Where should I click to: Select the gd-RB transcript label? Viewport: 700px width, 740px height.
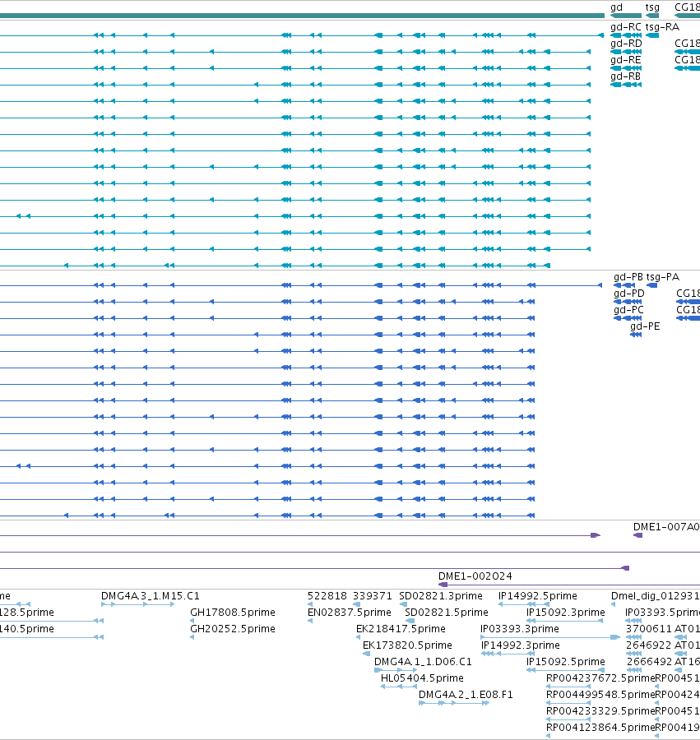point(625,77)
